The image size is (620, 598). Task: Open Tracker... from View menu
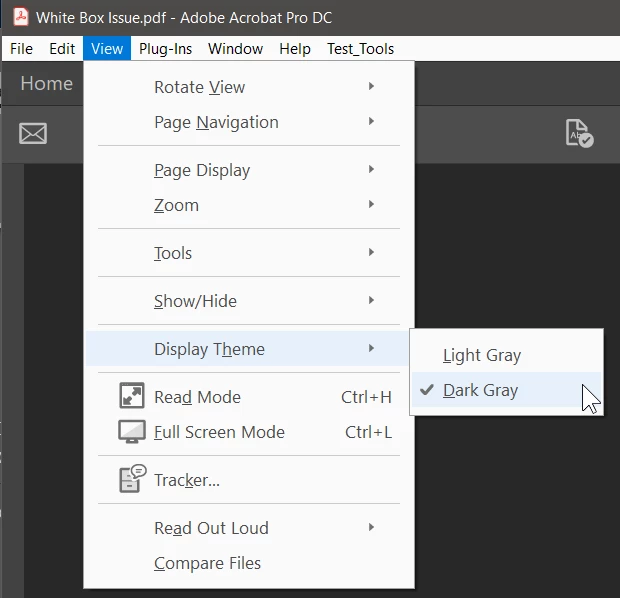tap(249, 480)
